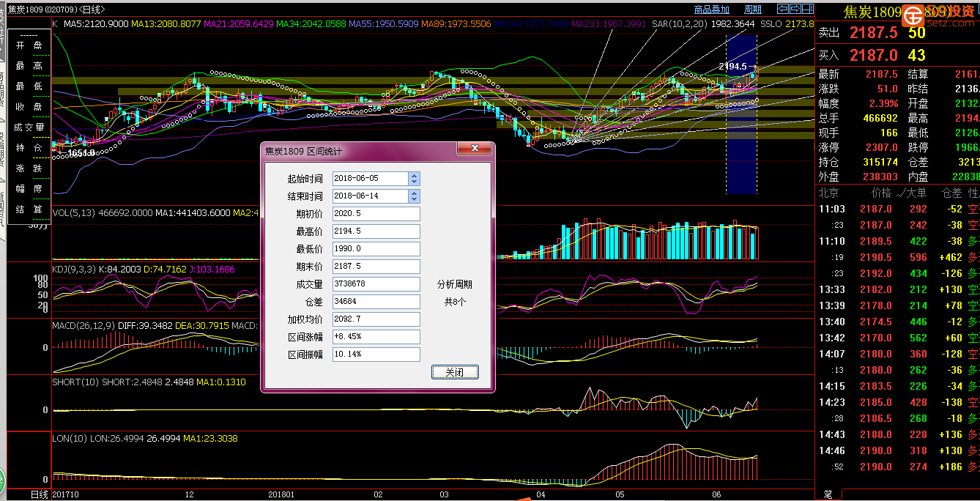
Task: Select the 13:33 tick row
Action: coord(899,289)
